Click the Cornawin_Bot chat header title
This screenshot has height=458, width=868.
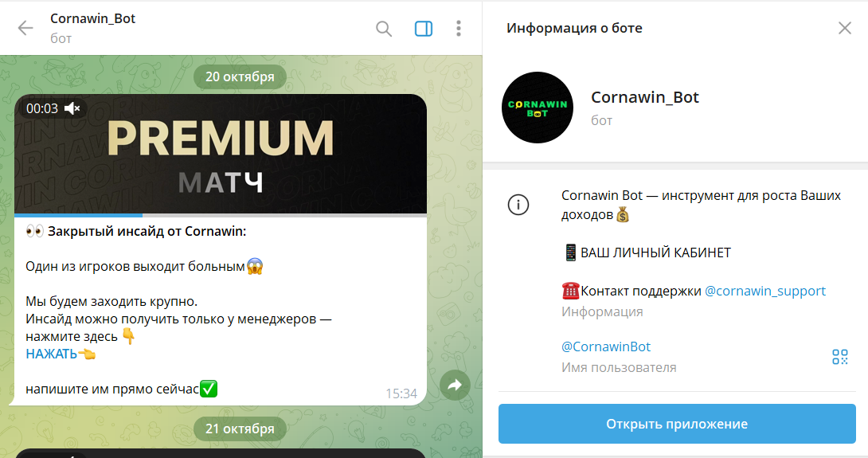pos(93,19)
